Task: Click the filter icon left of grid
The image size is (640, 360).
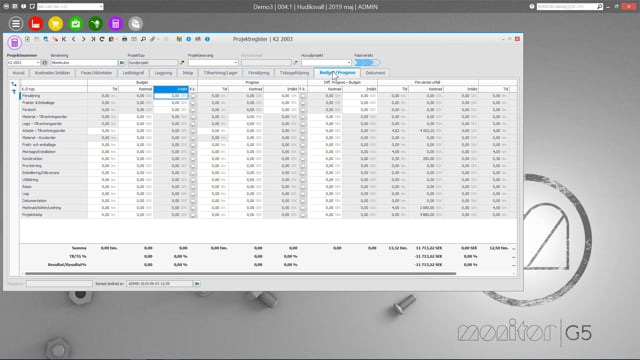Action: [14, 92]
